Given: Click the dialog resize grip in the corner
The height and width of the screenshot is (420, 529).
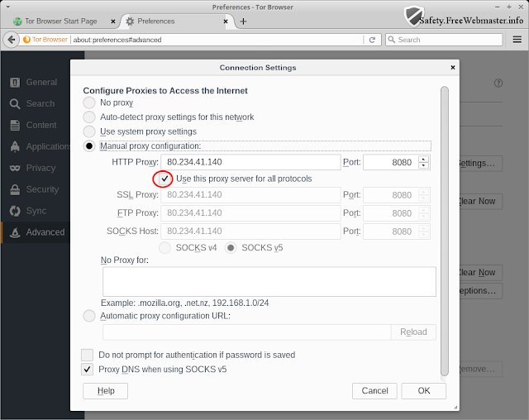Looking at the screenshot, I should (x=455, y=407).
